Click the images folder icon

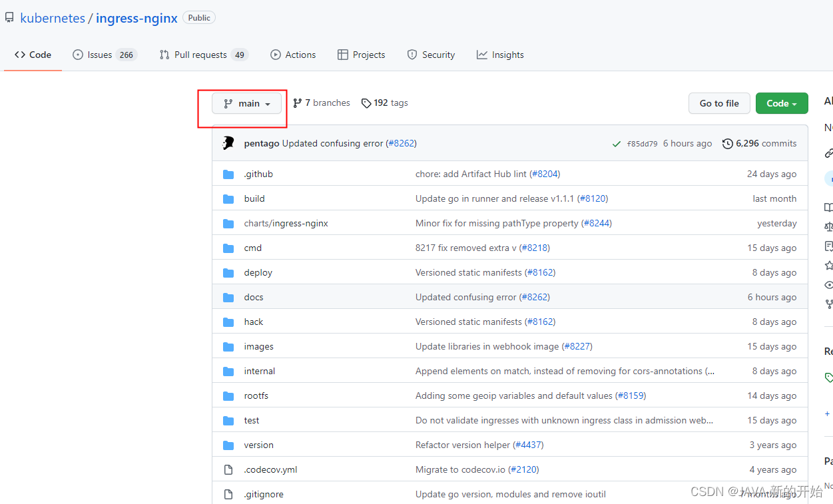click(x=228, y=346)
